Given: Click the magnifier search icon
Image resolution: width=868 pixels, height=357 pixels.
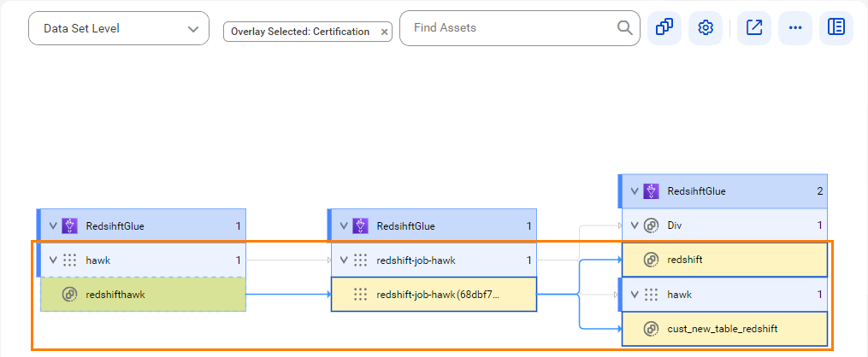Looking at the screenshot, I should tap(625, 27).
